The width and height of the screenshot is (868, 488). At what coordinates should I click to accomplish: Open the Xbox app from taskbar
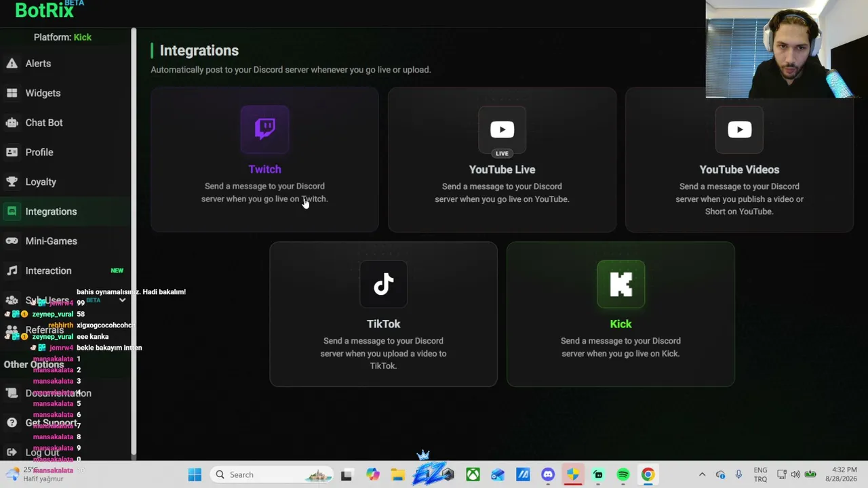click(473, 474)
